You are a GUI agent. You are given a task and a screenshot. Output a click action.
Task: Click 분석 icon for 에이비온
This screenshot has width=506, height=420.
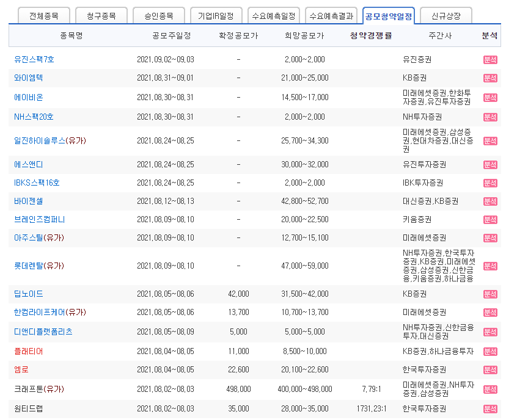point(490,98)
